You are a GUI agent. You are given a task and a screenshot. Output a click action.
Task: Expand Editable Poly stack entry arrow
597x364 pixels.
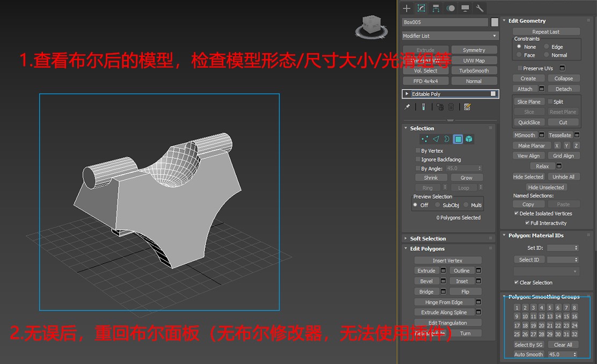tap(407, 94)
